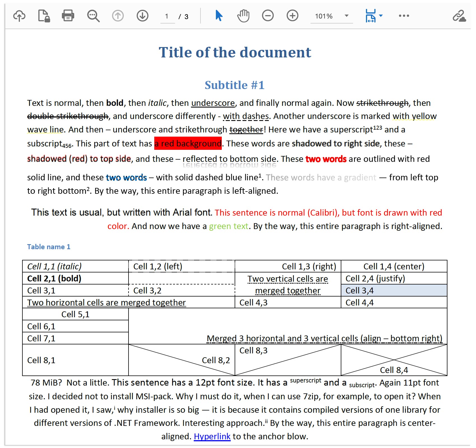The height and width of the screenshot is (448, 476).
Task: Open the zoom percentage dropdown
Action: (x=346, y=16)
